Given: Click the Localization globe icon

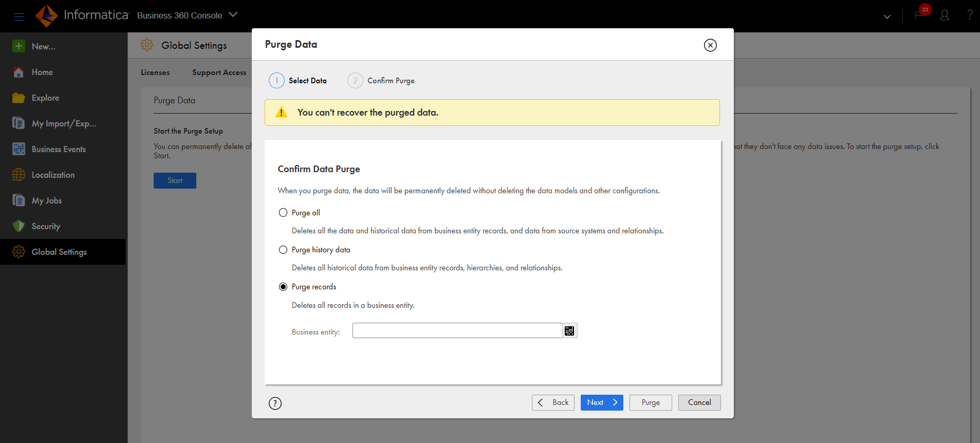Looking at the screenshot, I should pyautogui.click(x=19, y=175).
